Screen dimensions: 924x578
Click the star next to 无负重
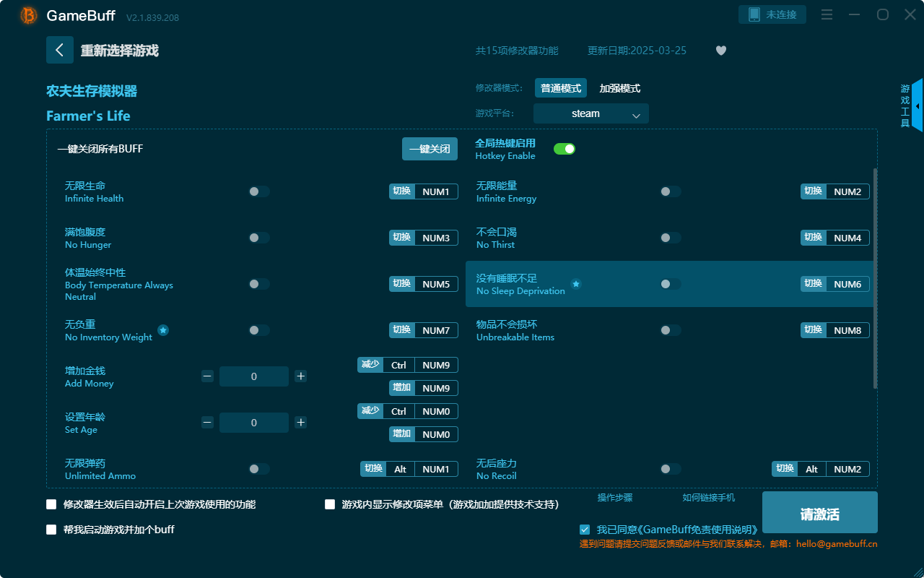[x=163, y=330]
